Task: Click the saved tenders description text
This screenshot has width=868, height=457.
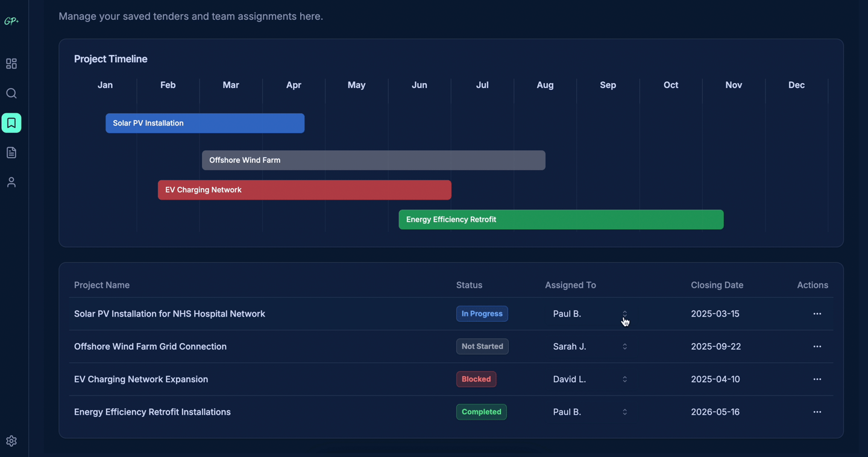Action: 191,16
